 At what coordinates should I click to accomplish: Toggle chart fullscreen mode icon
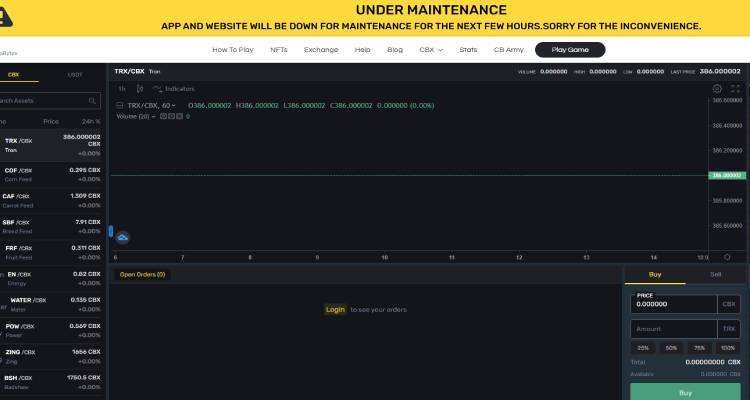(735, 89)
